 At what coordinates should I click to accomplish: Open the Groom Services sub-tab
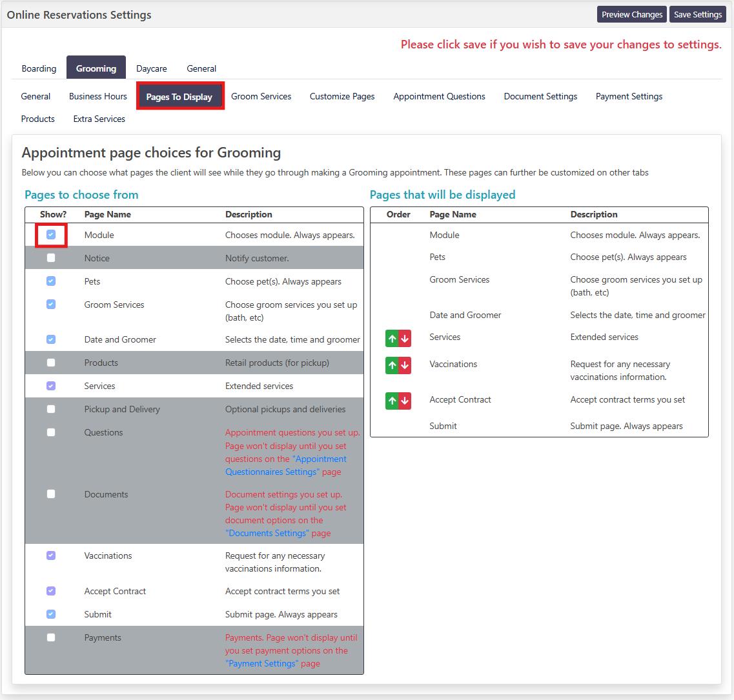pyautogui.click(x=261, y=96)
